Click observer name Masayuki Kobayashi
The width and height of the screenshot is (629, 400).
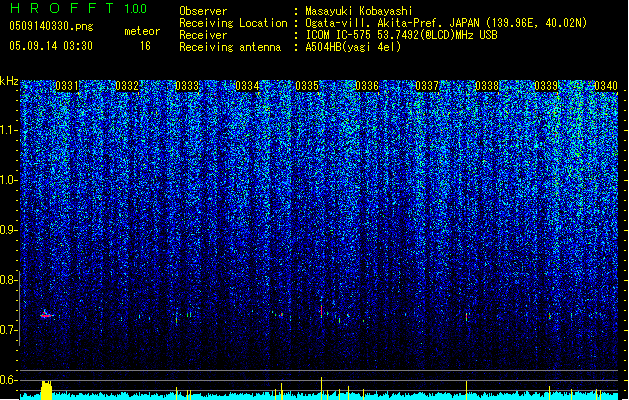359,11
